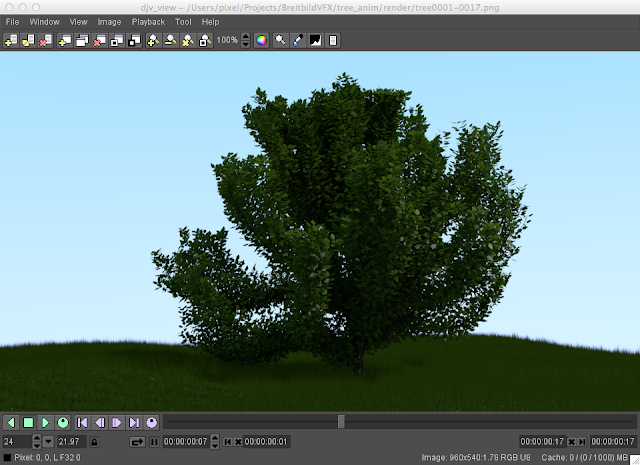The image size is (640, 465).
Task: Toggle the loop mode button
Action: point(137,442)
